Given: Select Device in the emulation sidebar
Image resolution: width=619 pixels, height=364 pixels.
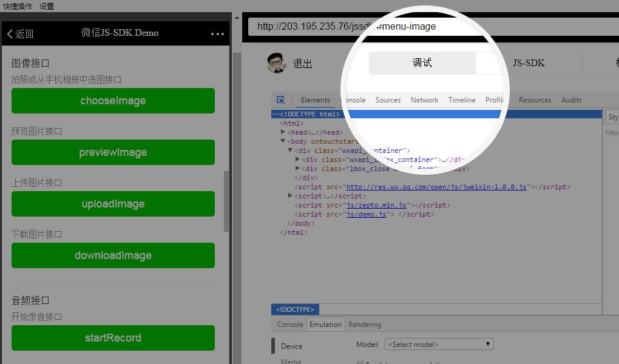Looking at the screenshot, I should click(x=291, y=346).
